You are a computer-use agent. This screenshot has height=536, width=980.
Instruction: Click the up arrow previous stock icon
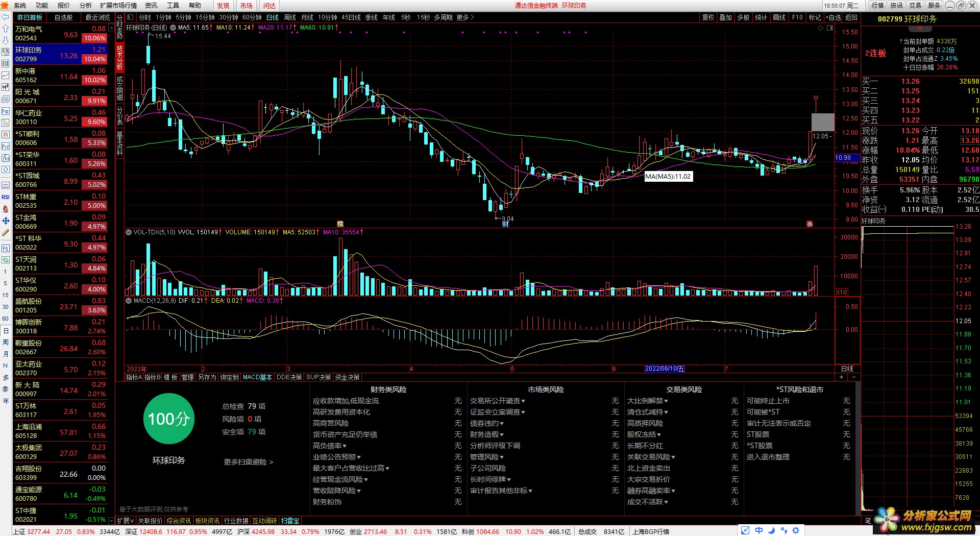click(6, 29)
